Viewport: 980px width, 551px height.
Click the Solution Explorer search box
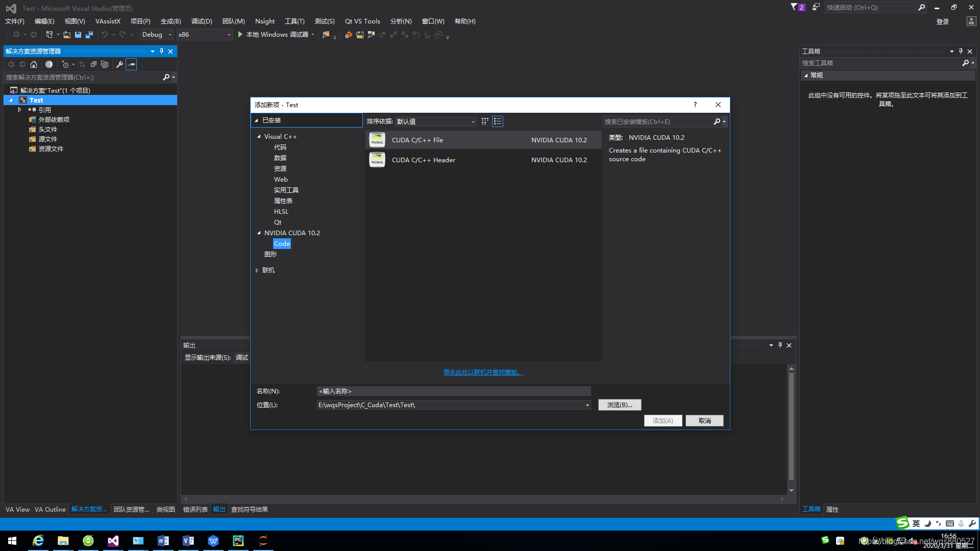click(x=84, y=78)
